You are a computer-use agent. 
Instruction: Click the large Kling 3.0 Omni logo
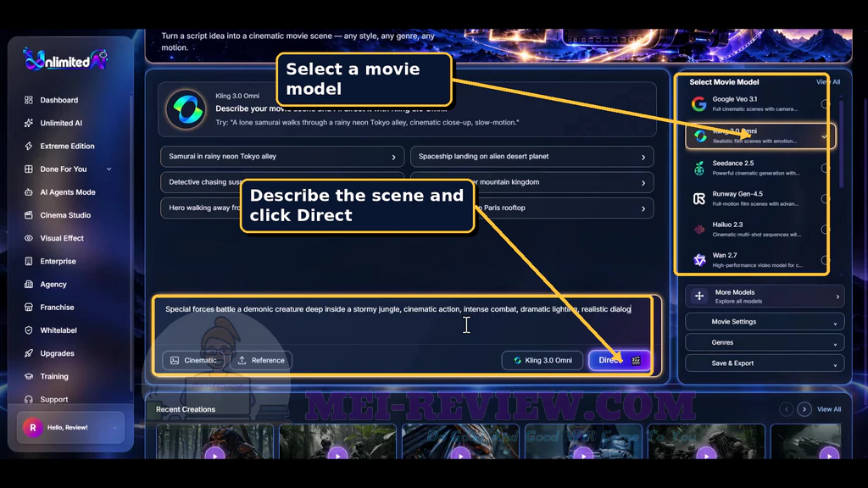pos(186,109)
